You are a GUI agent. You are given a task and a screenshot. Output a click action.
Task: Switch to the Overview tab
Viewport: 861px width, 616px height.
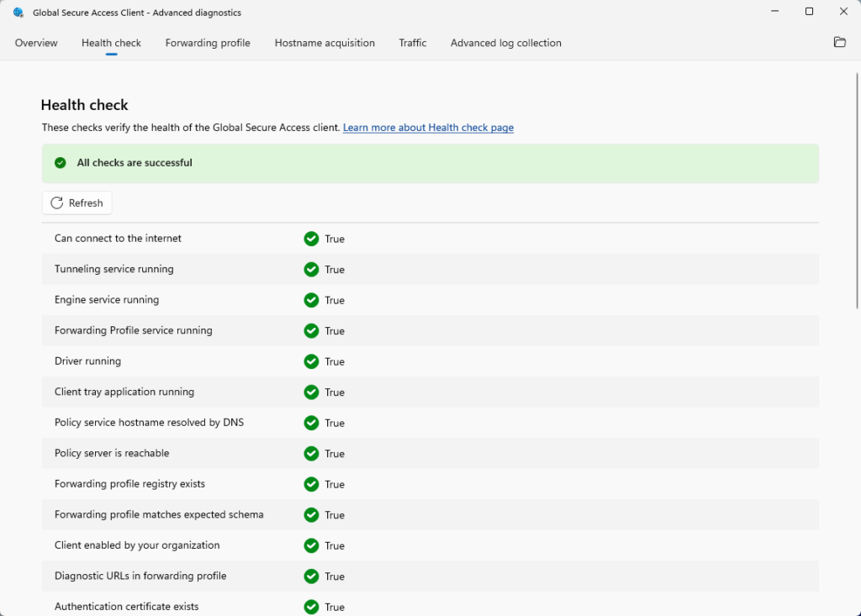tap(36, 43)
